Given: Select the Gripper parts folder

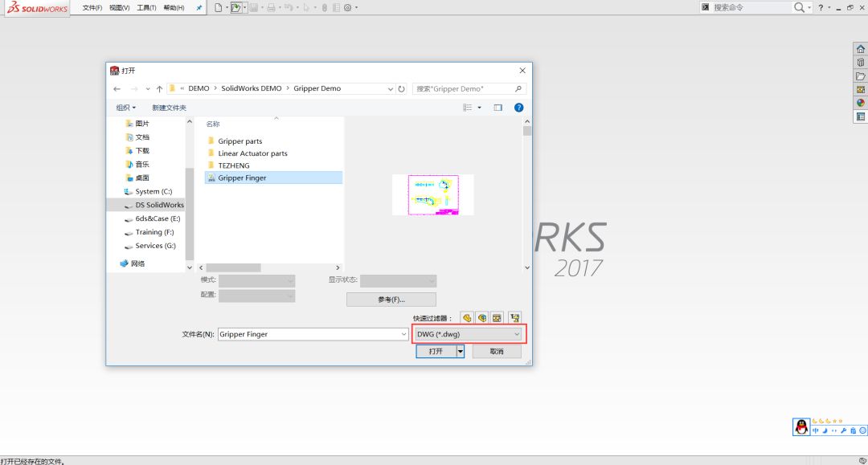Looking at the screenshot, I should (x=240, y=141).
